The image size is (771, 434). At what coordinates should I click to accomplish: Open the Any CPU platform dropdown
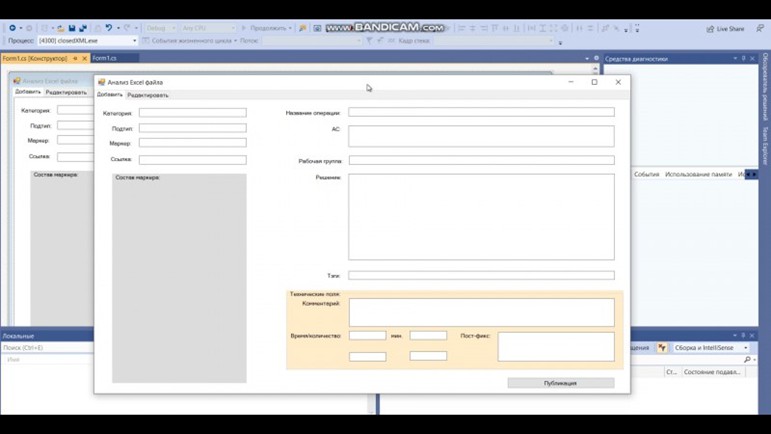(233, 29)
